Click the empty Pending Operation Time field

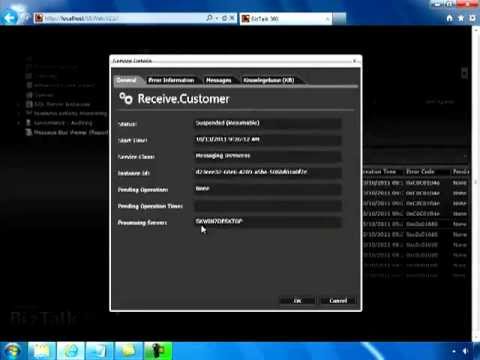coord(267,206)
